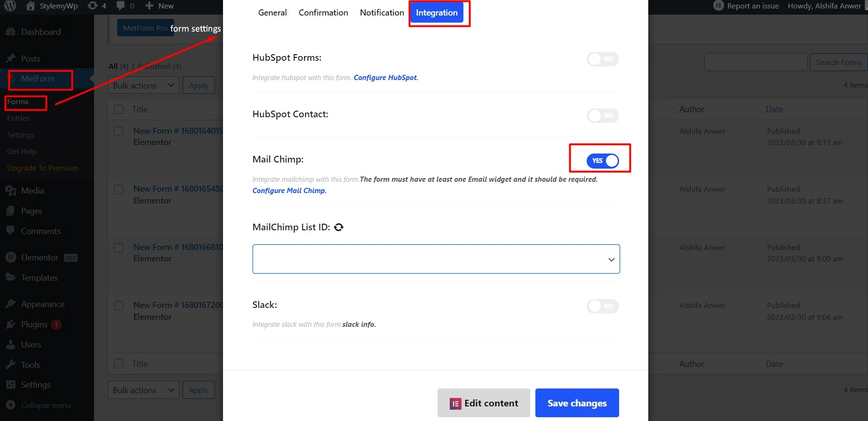Viewport: 868px width, 421px height.
Task: Expand the MailChimp List ID dropdown
Action: point(436,259)
